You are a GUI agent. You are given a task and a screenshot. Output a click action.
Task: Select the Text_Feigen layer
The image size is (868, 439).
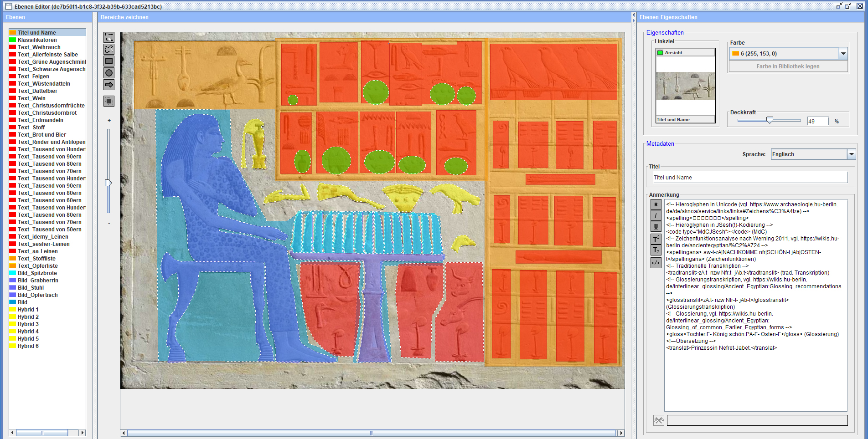tap(47, 77)
